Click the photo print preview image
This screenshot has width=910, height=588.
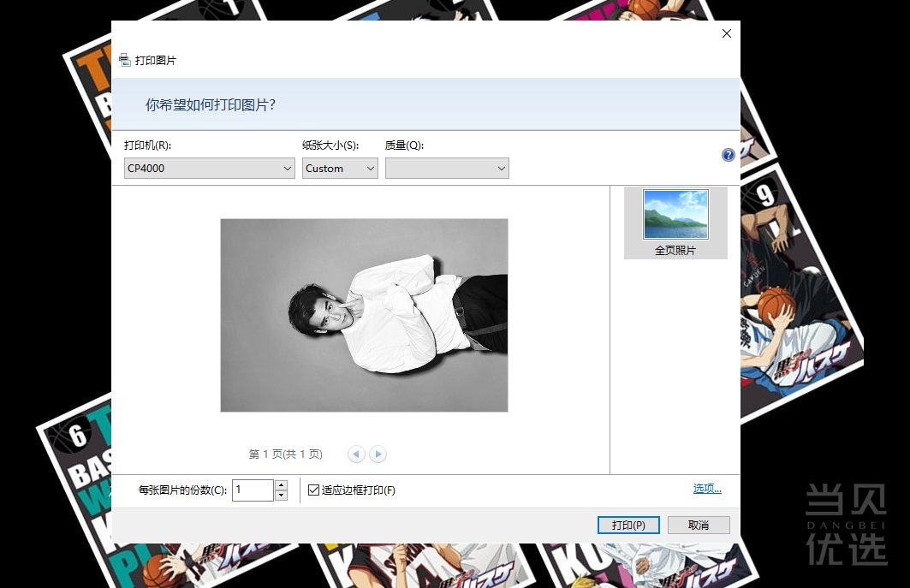(364, 315)
